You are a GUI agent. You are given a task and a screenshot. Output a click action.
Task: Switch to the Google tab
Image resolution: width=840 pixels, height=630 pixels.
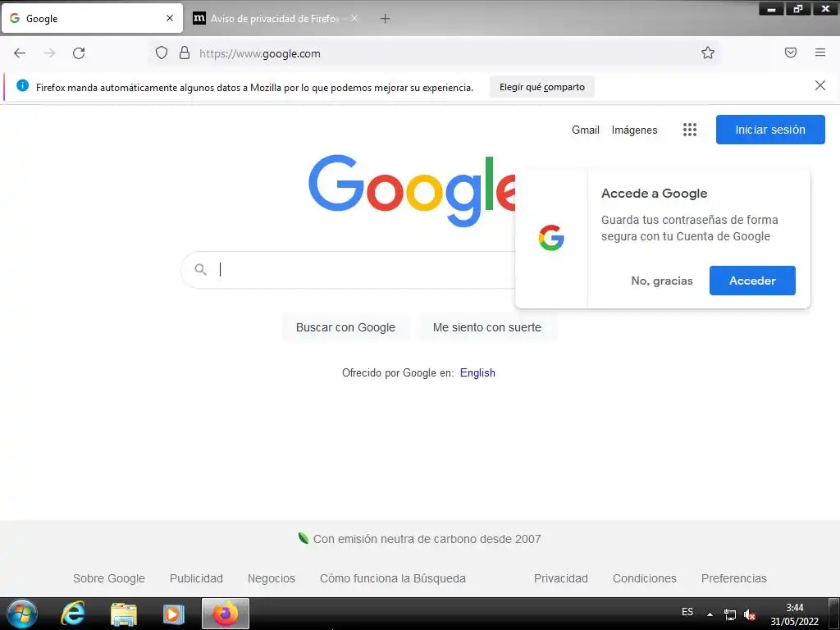click(x=92, y=19)
